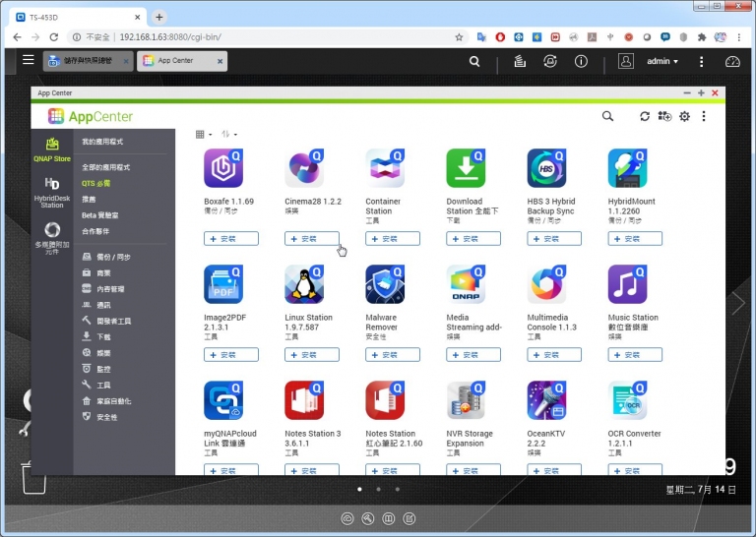Image resolution: width=756 pixels, height=537 pixels.
Task: Select All Apps in the sidebar
Action: tap(105, 167)
